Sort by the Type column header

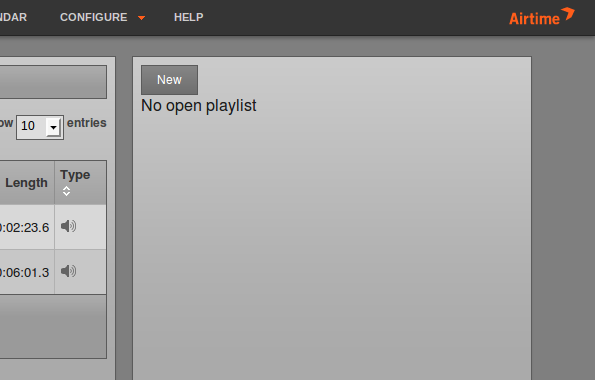click(x=80, y=183)
